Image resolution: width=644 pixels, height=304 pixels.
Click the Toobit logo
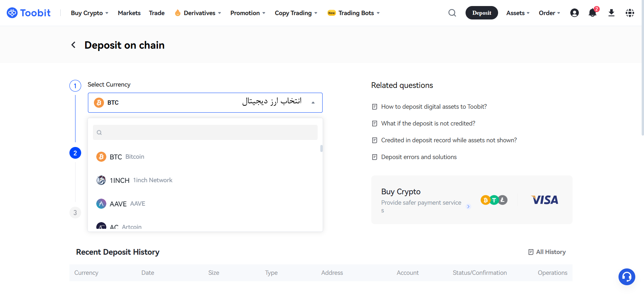(x=29, y=13)
